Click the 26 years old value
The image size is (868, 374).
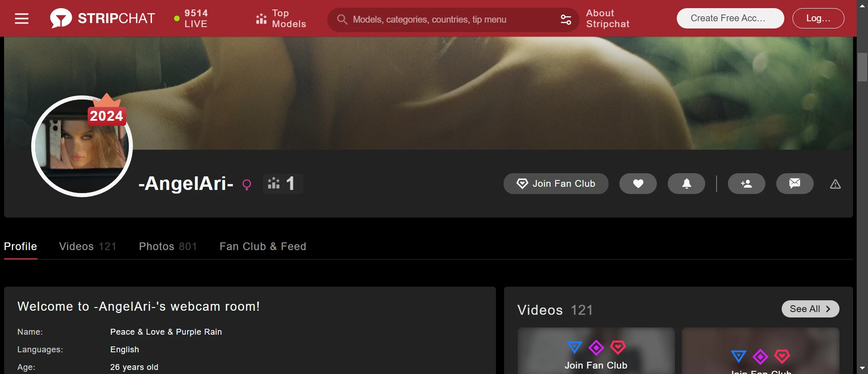point(134,367)
